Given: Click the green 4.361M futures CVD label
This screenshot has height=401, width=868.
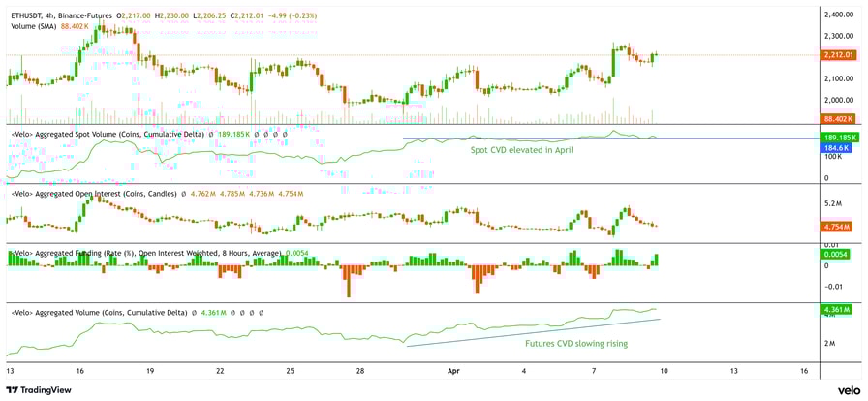Looking at the screenshot, I should pos(836,310).
